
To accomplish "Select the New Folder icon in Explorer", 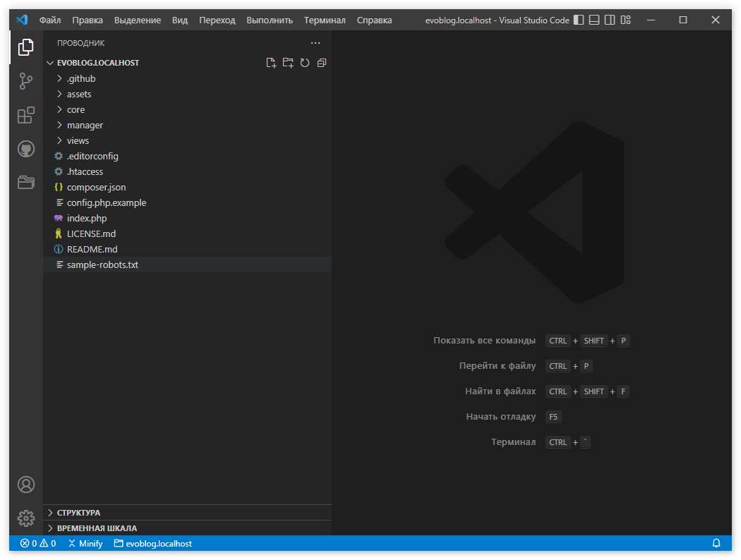I will click(288, 62).
